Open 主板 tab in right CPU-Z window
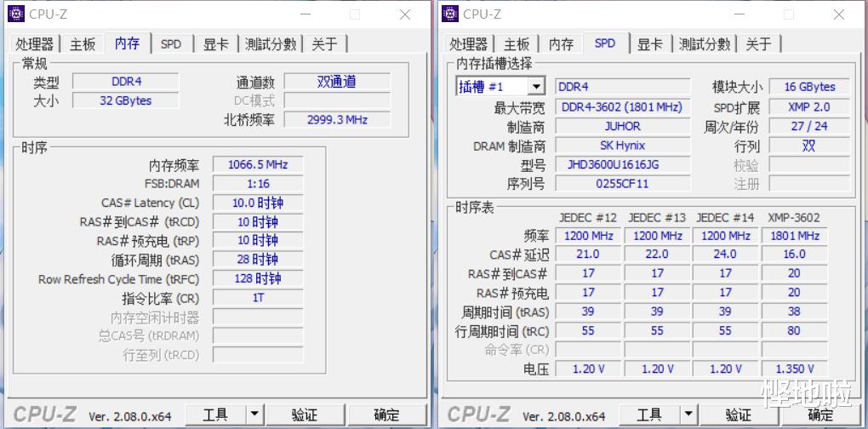 (517, 44)
